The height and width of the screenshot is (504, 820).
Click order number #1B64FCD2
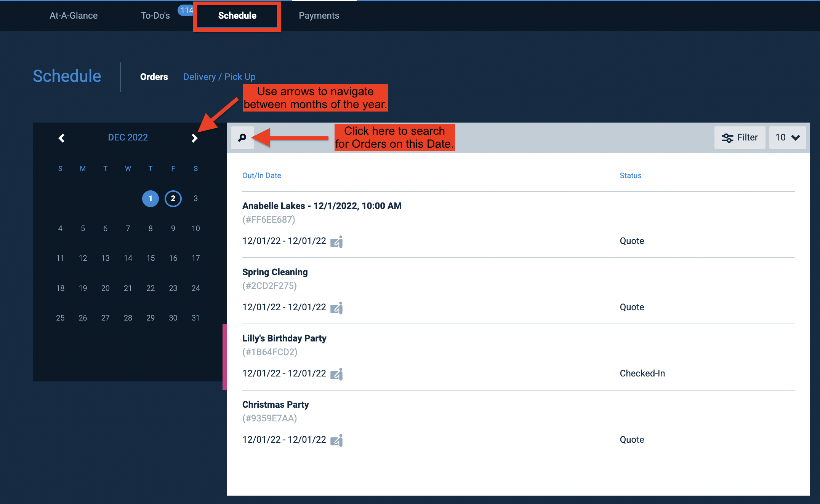pyautogui.click(x=270, y=352)
